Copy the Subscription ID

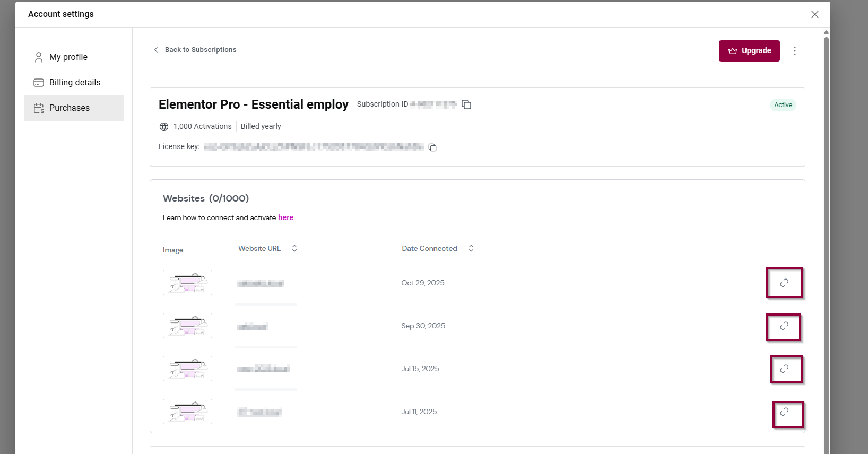(466, 104)
